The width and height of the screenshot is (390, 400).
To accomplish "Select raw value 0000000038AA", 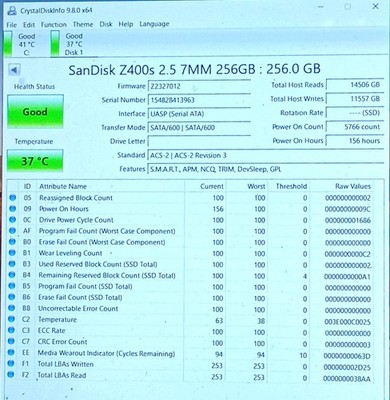I will (x=347, y=379).
